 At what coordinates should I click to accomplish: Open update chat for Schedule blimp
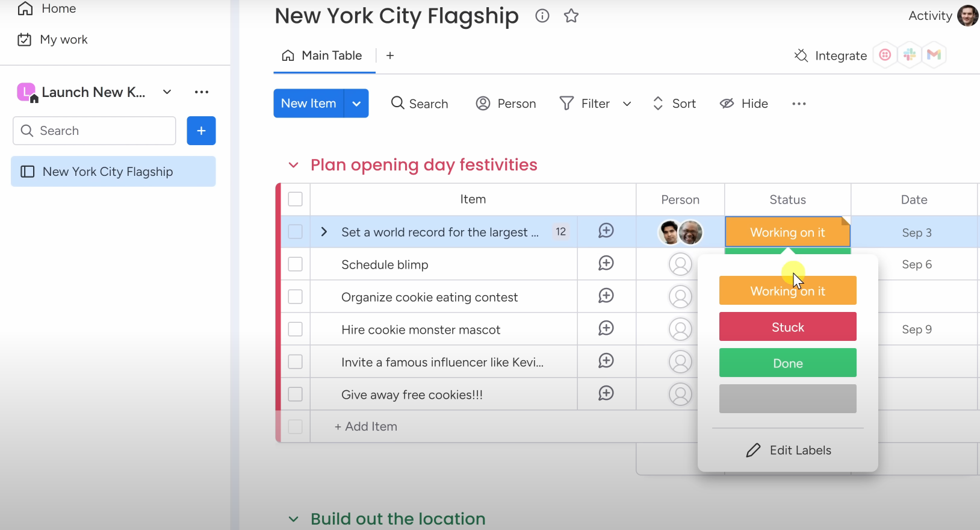[606, 263]
